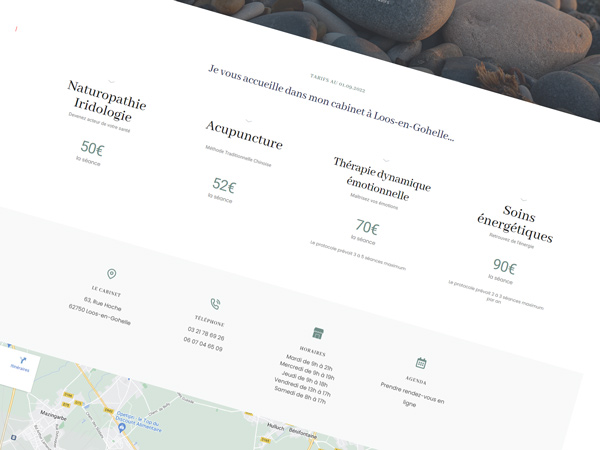Click the Itinéraires link on the map
This screenshot has width=600, height=450.
point(20,368)
